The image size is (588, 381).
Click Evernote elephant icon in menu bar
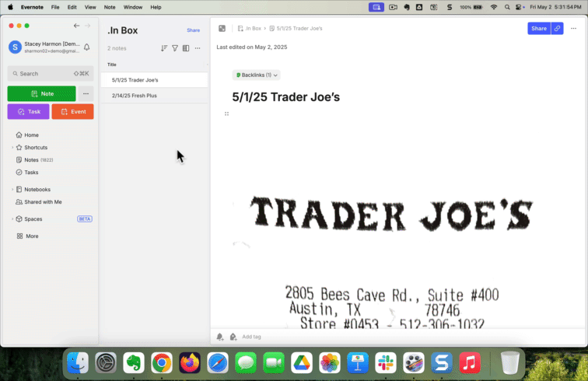[x=407, y=7]
